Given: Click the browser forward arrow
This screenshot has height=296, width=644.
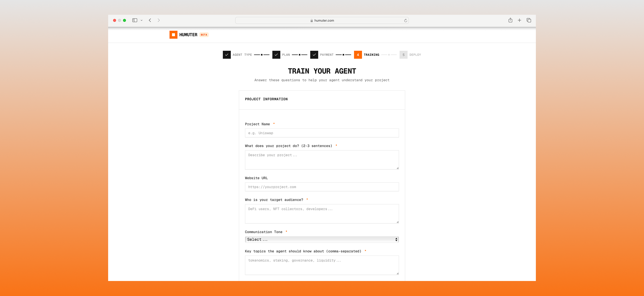Looking at the screenshot, I should pyautogui.click(x=159, y=20).
